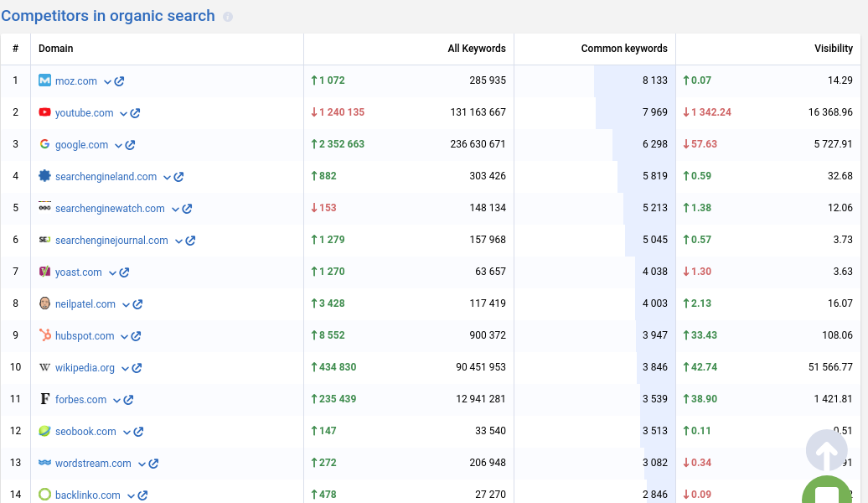This screenshot has height=503, width=868.
Task: Click the Google favicon in row 3
Action: pyautogui.click(x=45, y=144)
